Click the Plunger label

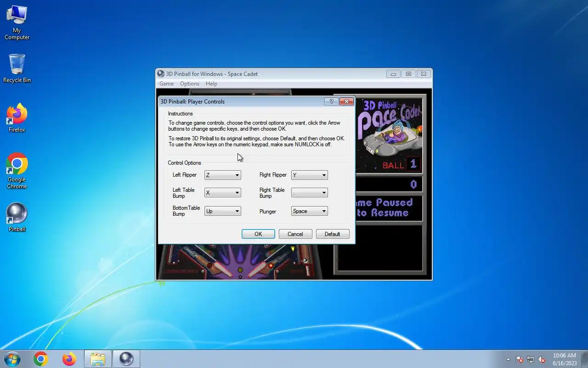click(268, 212)
